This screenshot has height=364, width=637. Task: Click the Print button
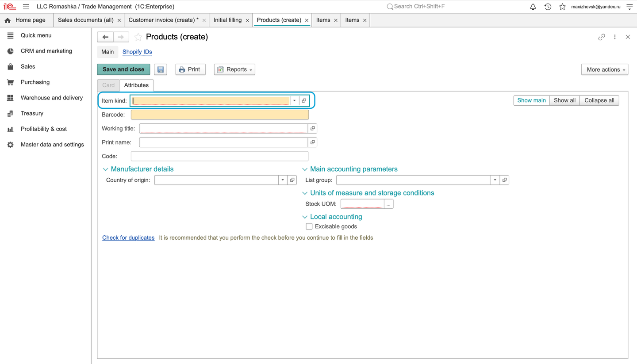[x=190, y=69]
